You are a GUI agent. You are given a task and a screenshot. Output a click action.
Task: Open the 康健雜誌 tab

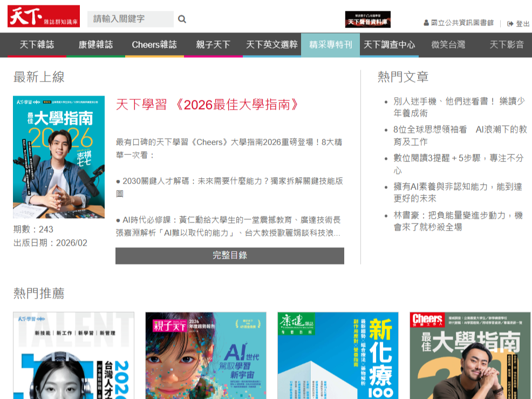96,44
